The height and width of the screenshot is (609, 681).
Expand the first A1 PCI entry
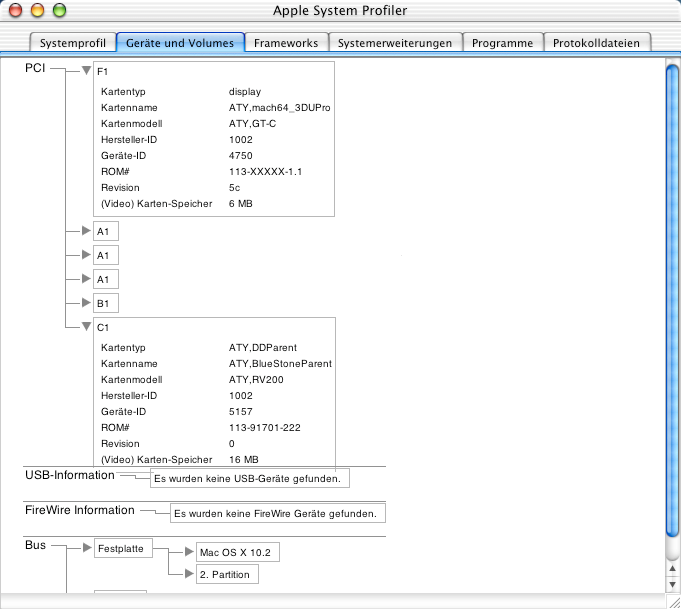[86, 231]
